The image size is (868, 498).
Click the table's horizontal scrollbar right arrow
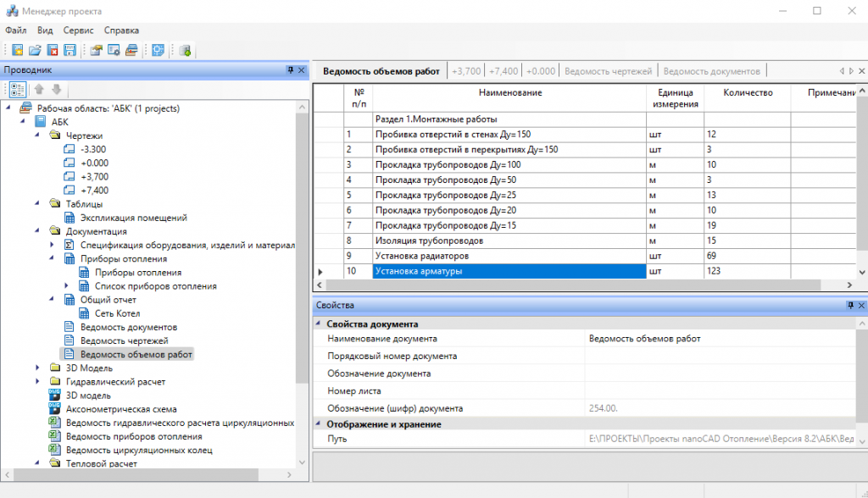pos(849,285)
